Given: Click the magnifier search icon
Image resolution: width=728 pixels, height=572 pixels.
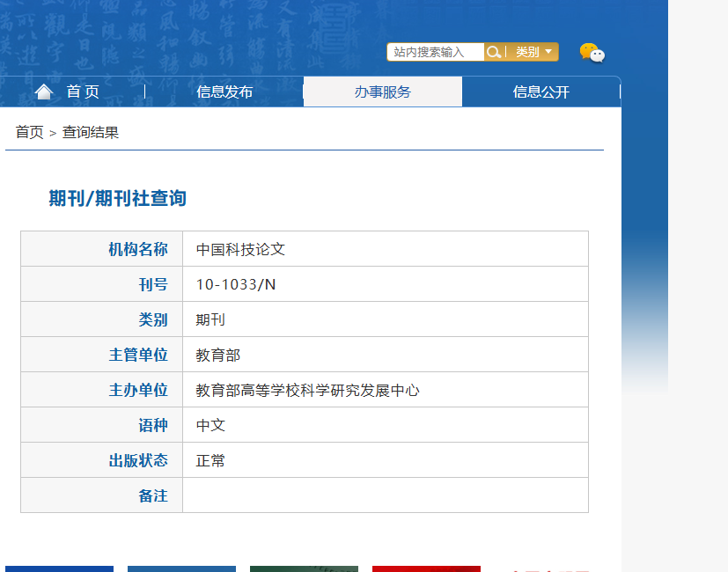Looking at the screenshot, I should point(494,52).
